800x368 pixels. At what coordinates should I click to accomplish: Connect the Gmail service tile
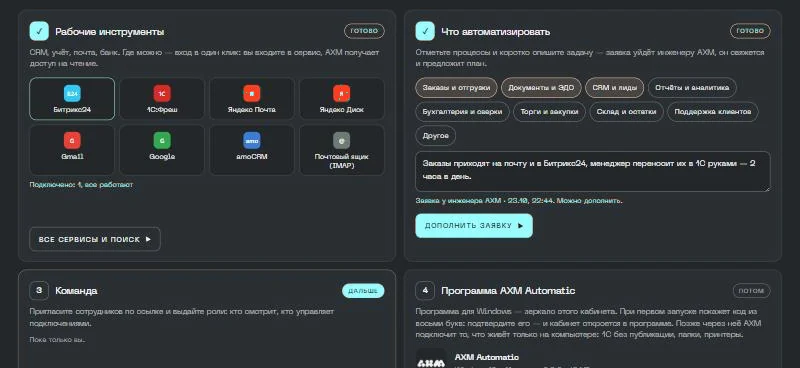72,150
